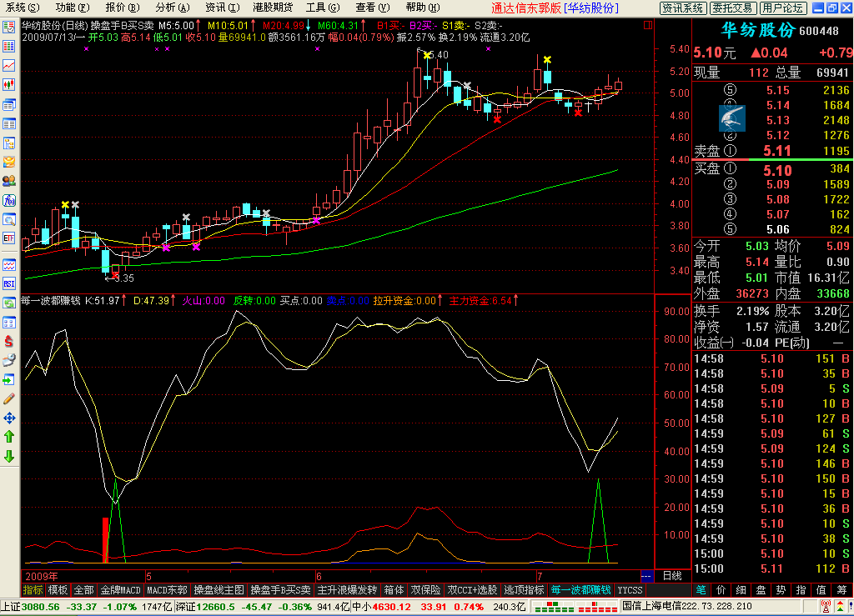Click the 委托交易 button
Image resolution: width=854 pixels, height=616 pixels.
732,8
